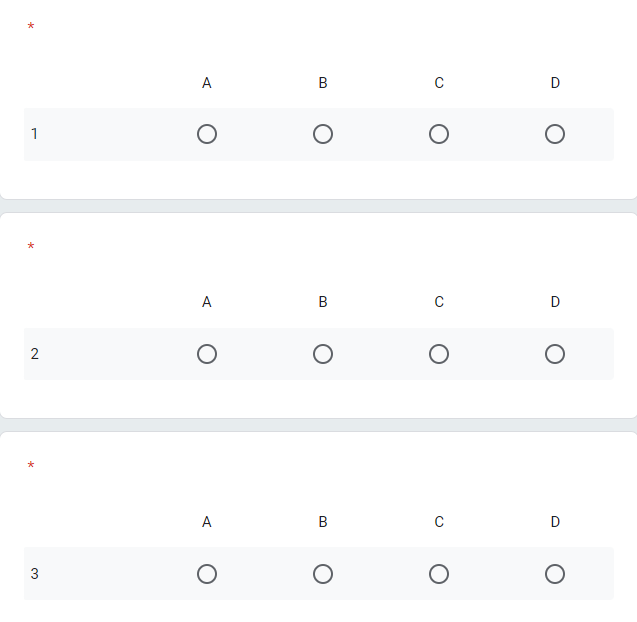Click column header D in second question
This screenshot has width=637, height=622.
pos(555,302)
